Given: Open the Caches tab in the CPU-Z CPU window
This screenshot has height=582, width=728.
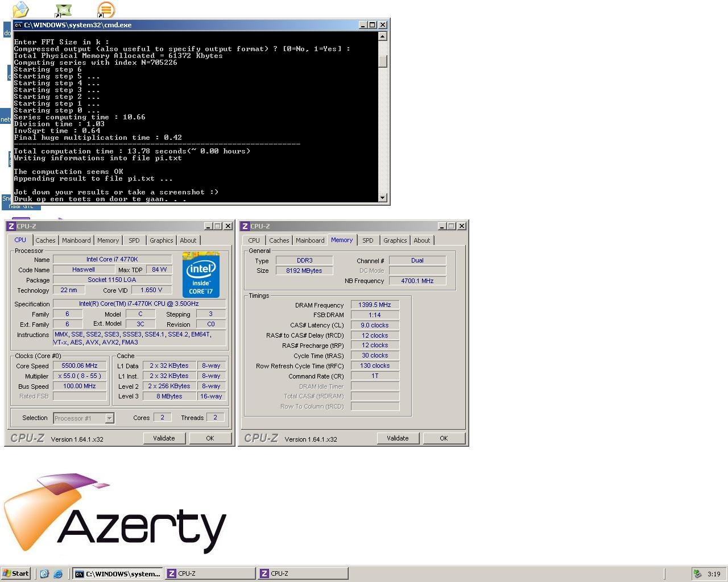Looking at the screenshot, I should point(45,240).
